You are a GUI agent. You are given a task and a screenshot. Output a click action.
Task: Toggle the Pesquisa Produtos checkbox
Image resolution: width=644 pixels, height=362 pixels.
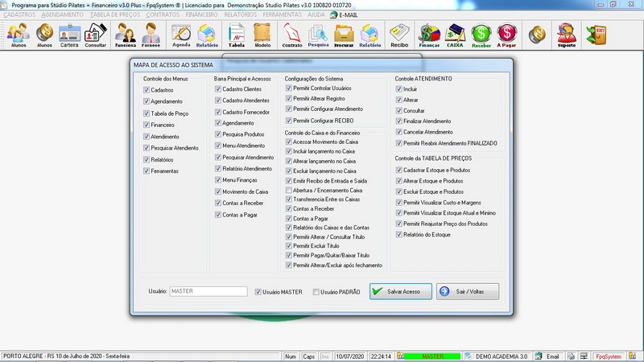click(x=218, y=134)
